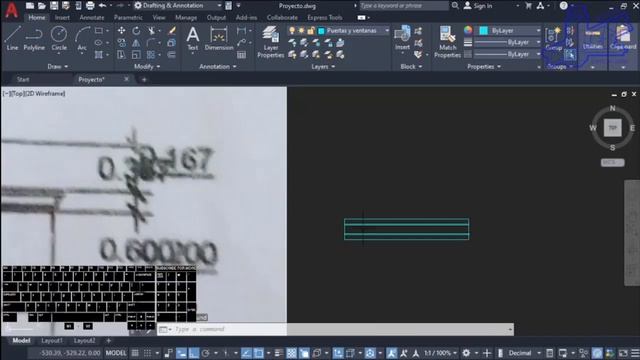The height and width of the screenshot is (360, 640).
Task: Click the Group tool icon
Action: 553,38
